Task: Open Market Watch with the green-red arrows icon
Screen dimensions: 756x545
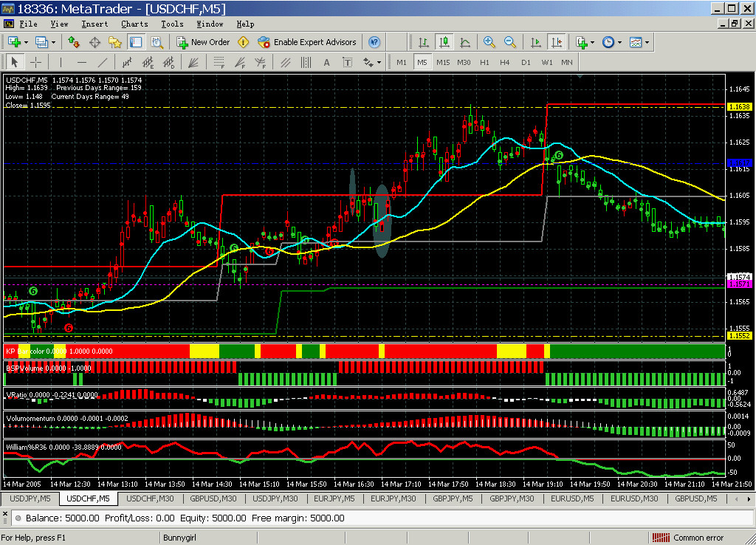Action: [73, 42]
